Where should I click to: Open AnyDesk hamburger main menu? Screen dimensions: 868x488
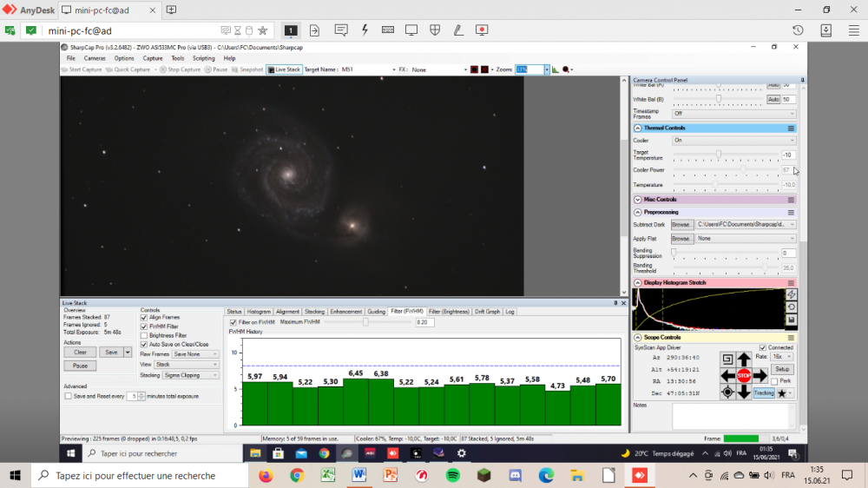pyautogui.click(x=854, y=30)
